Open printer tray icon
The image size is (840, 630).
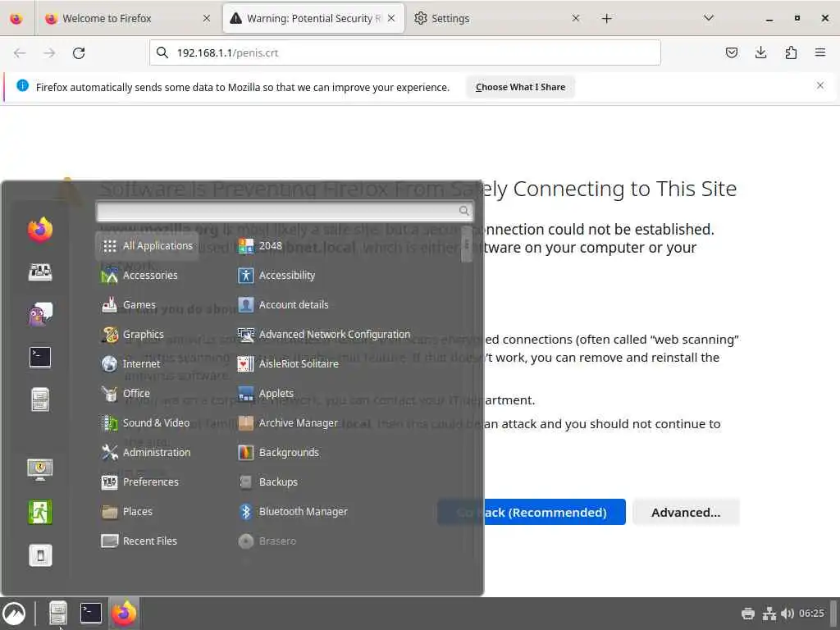(748, 614)
